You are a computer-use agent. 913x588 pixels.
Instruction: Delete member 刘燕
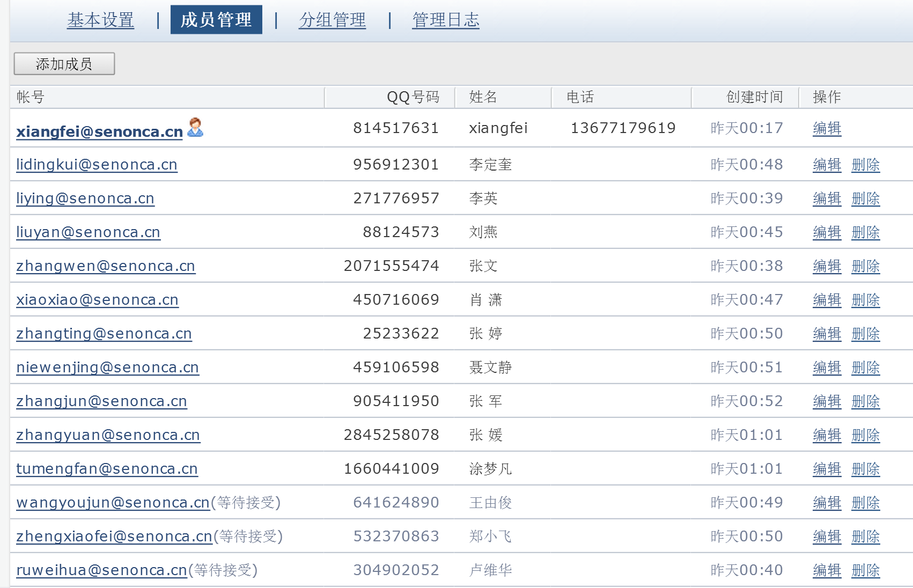coord(866,232)
